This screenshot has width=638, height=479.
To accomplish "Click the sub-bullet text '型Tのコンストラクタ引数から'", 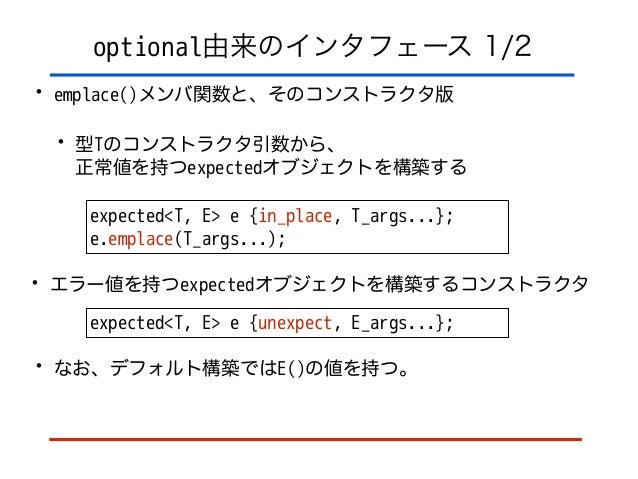I will click(205, 144).
